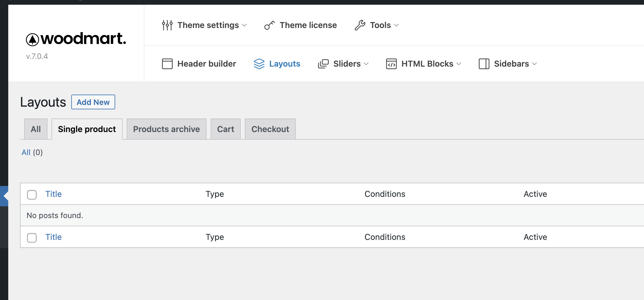Viewport: 644px width, 300px height.
Task: Click the Layouts stacked layers icon
Action: [x=259, y=64]
